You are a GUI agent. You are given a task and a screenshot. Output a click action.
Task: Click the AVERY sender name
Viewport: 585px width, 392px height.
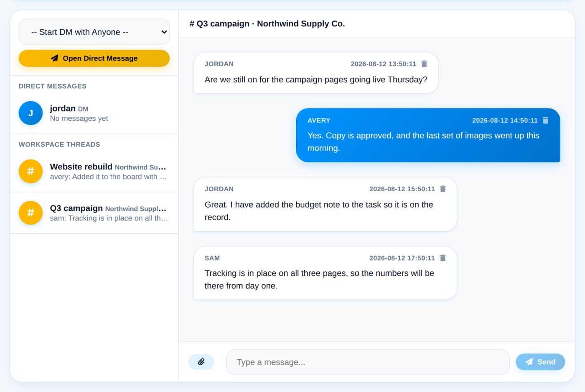click(x=319, y=120)
